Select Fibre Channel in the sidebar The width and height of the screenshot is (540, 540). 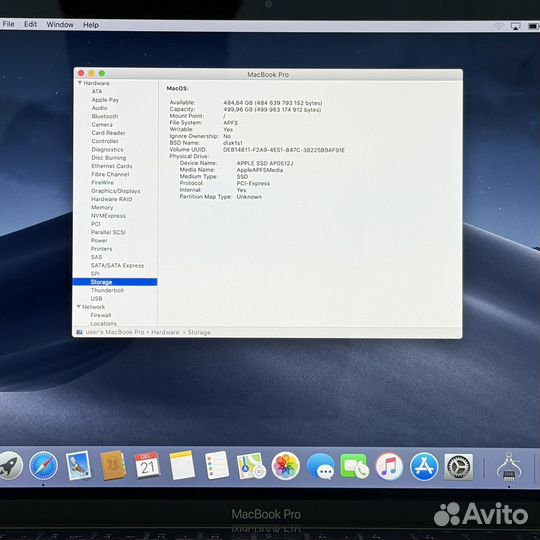[x=110, y=174]
